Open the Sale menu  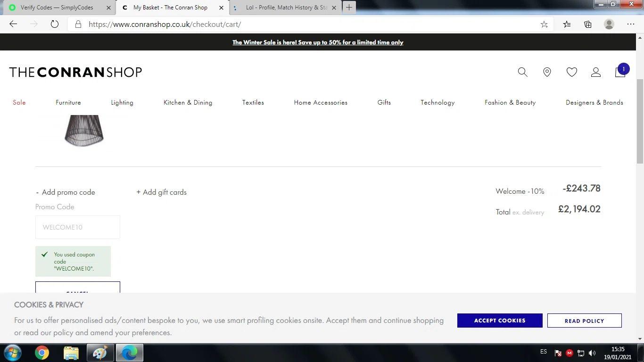[x=19, y=102]
